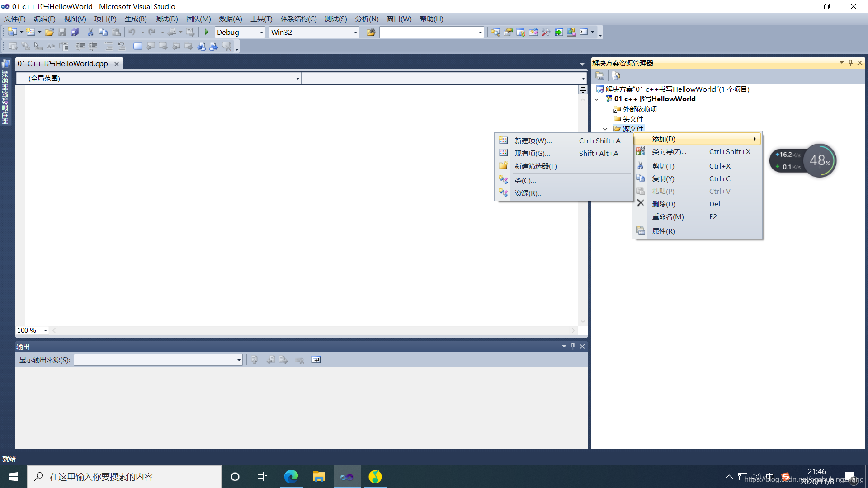The height and width of the screenshot is (488, 868).
Task: Click 重命名(M) context menu entry
Action: pyautogui.click(x=697, y=216)
